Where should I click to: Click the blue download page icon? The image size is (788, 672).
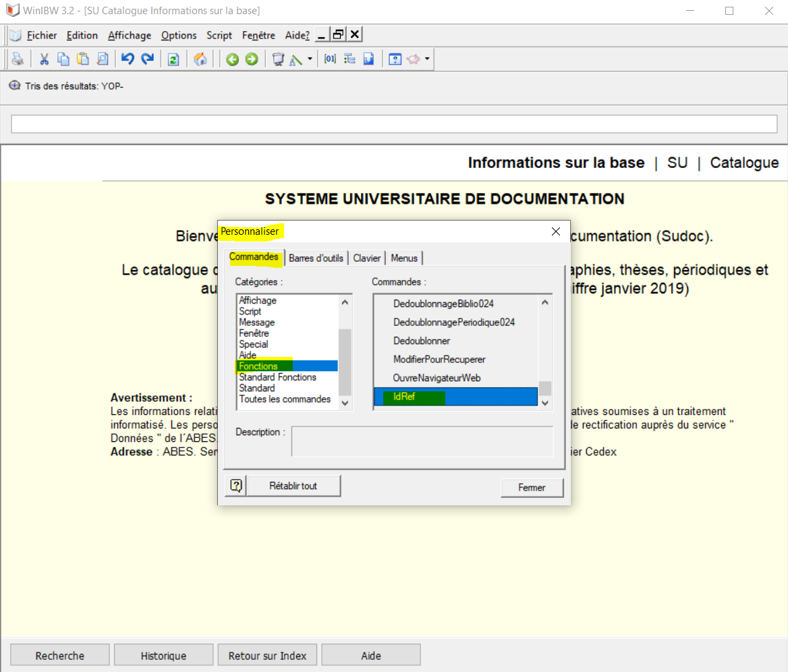[x=369, y=59]
